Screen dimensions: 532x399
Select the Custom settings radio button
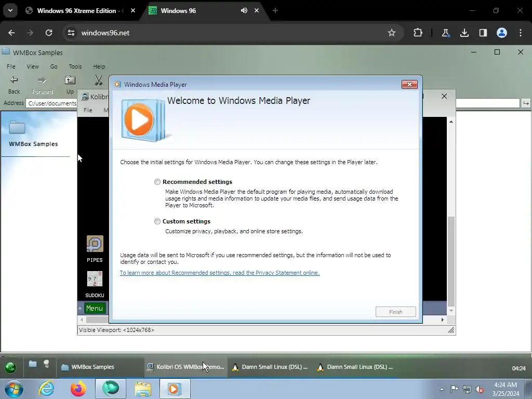157,221
